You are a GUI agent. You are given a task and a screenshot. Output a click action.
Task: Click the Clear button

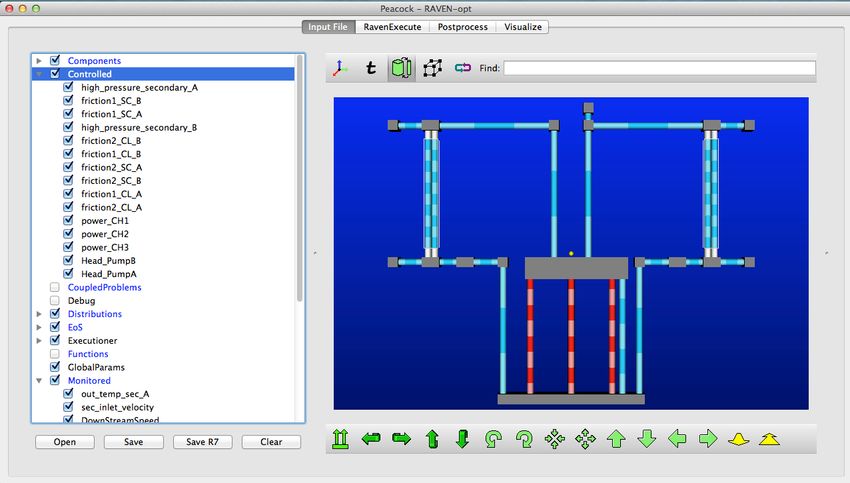[271, 442]
